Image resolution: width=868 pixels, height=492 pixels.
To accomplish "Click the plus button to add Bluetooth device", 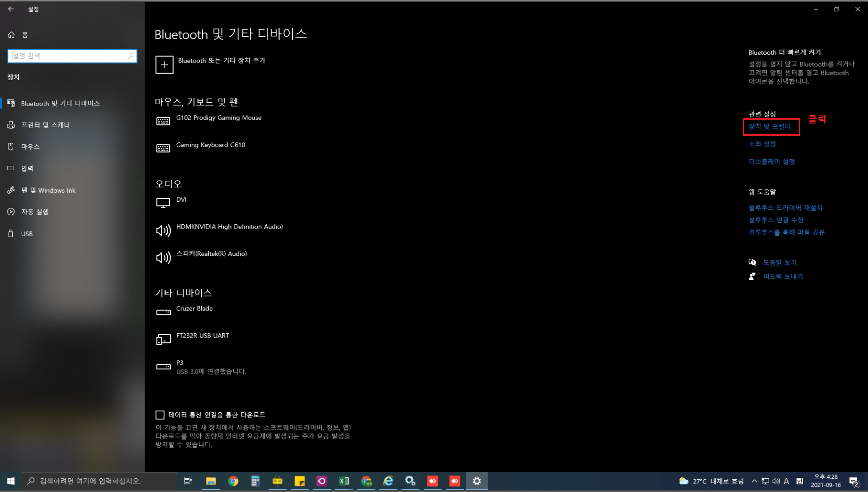I will click(x=164, y=65).
